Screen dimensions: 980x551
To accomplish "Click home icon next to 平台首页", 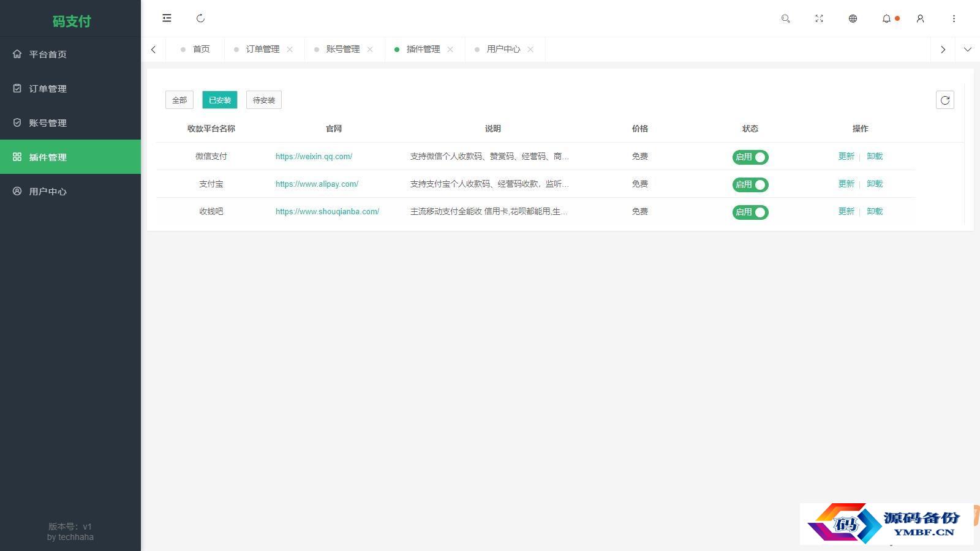I will (x=17, y=54).
